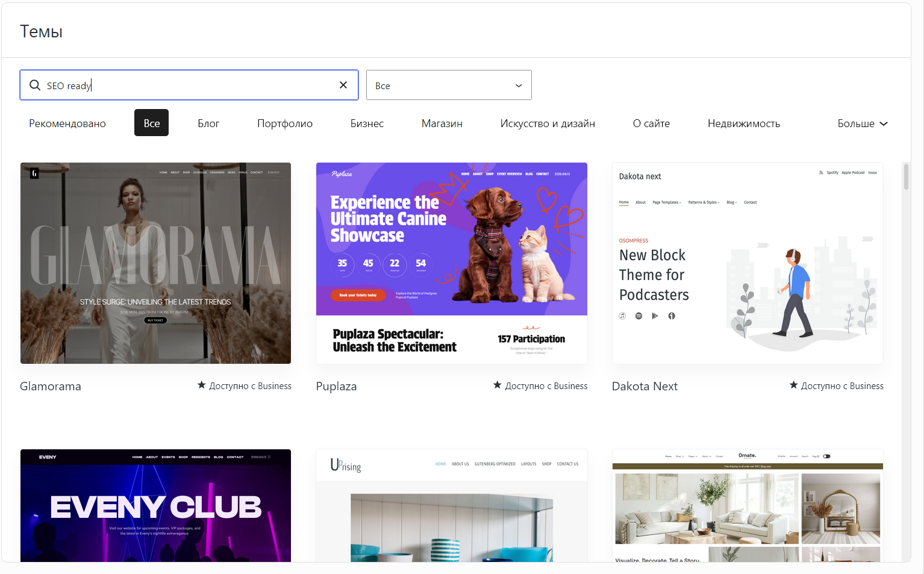This screenshot has height=574, width=924.
Task: Click inside the search input field
Action: [x=181, y=85]
